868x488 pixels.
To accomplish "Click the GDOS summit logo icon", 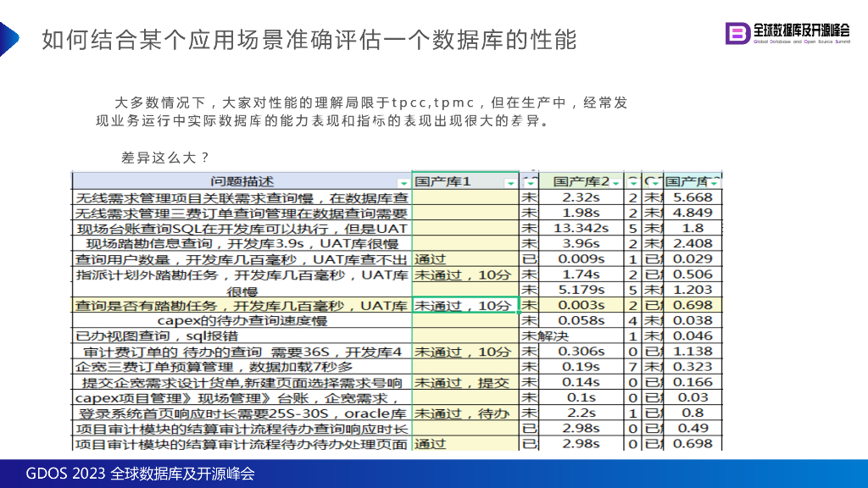I will (737, 33).
